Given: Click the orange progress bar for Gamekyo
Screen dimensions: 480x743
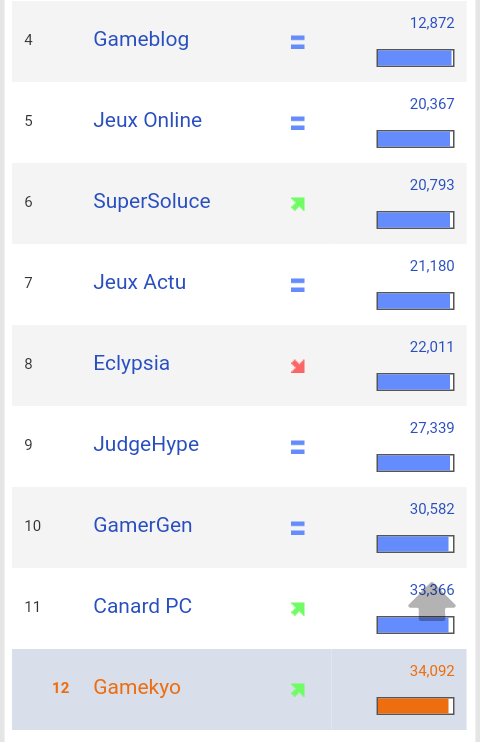Looking at the screenshot, I should [416, 706].
